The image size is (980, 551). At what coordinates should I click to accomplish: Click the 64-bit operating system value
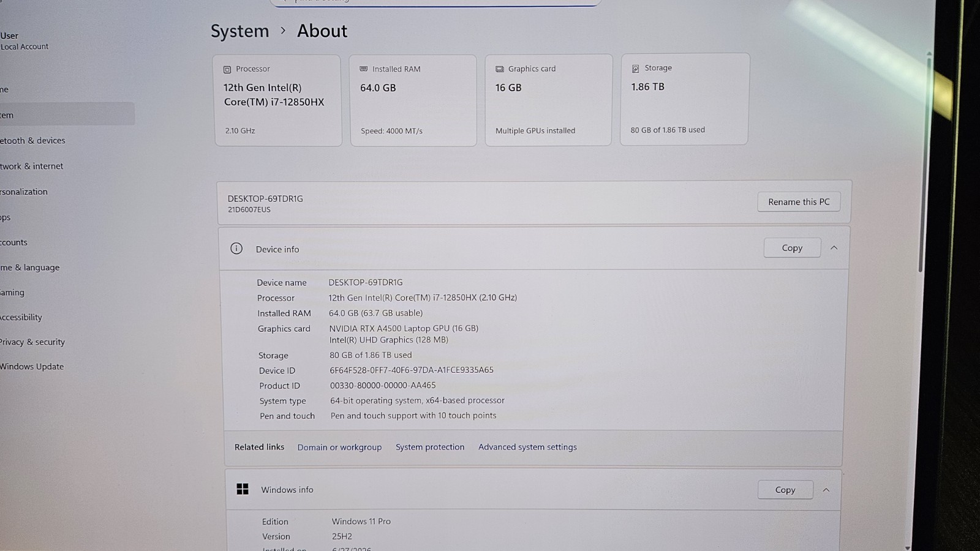point(417,400)
